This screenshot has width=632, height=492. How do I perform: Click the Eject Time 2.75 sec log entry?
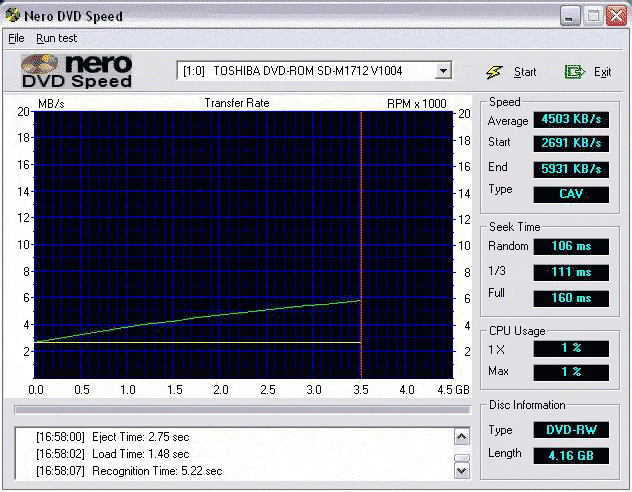coord(113,437)
